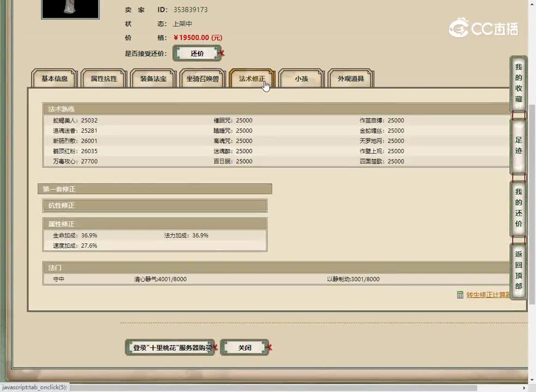Click the character portrait thumbnail
The image size is (536, 392).
click(70, 9)
